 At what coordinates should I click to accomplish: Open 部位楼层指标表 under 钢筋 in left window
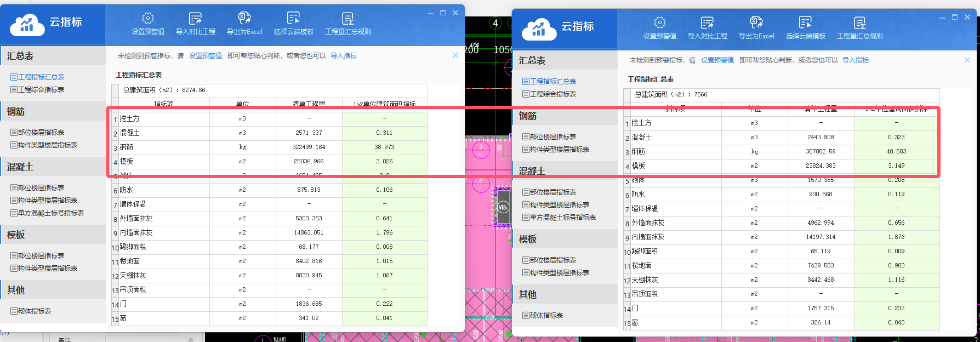[37, 132]
